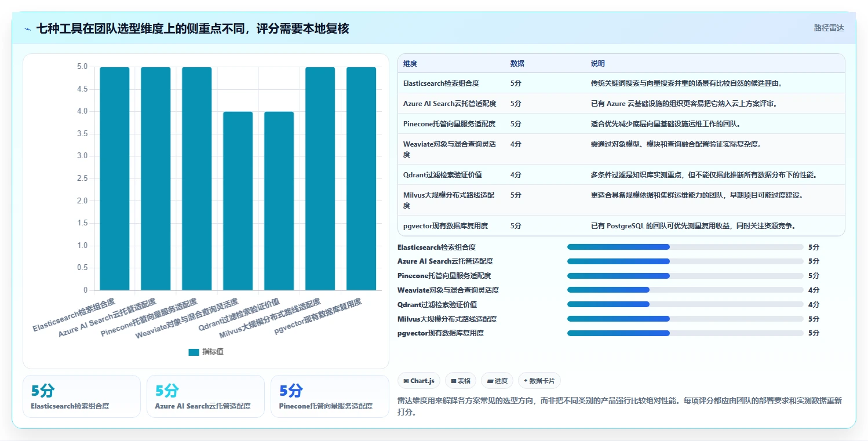Click the Elasticsearch检索组合度 progress bar
This screenshot has width=868, height=441.
tap(685, 247)
